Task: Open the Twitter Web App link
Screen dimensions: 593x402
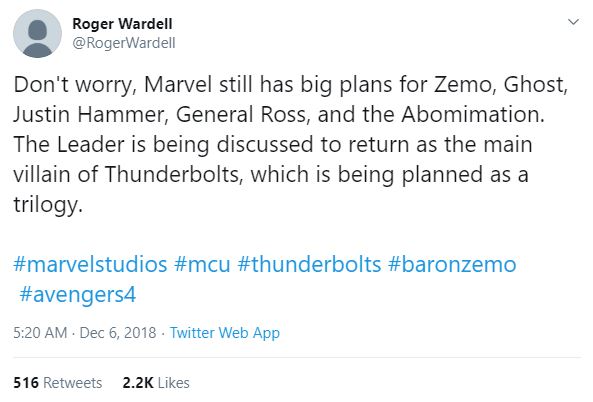Action: coord(225,333)
